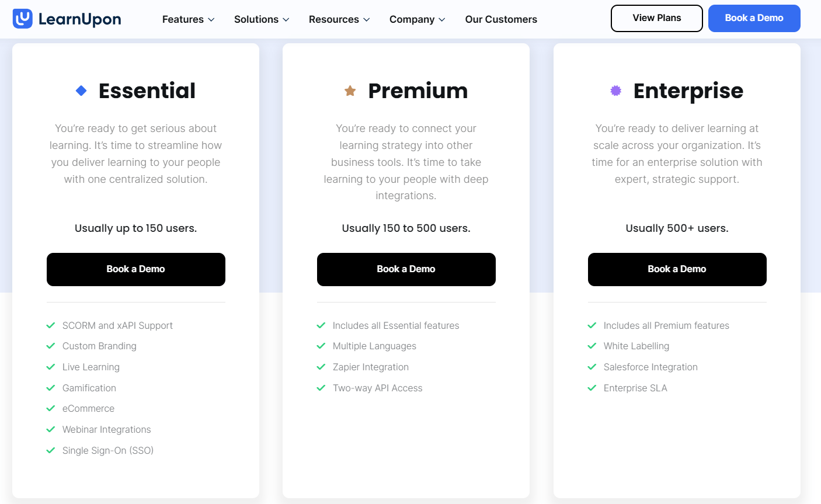Screen dimensions: 821x504
Task: Open the Solutions dropdown
Action: pyautogui.click(x=261, y=19)
